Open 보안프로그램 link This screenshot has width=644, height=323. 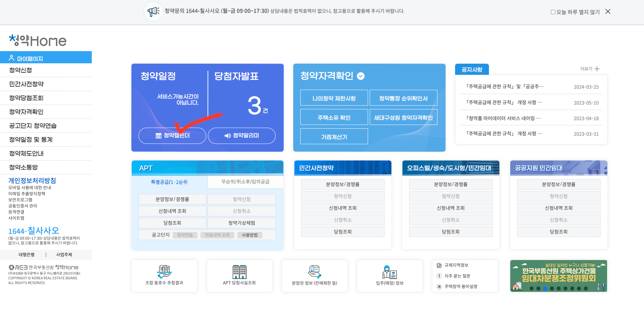pyautogui.click(x=20, y=200)
